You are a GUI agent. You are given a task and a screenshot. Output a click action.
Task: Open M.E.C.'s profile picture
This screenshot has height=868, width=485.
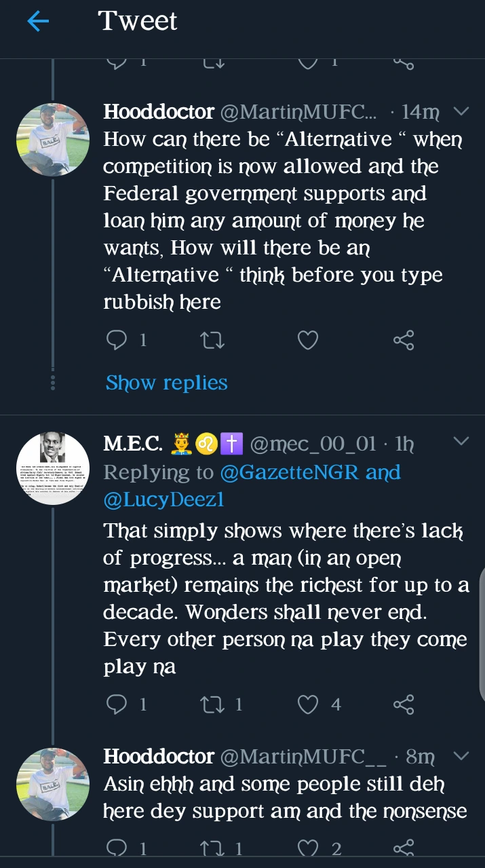(53, 468)
